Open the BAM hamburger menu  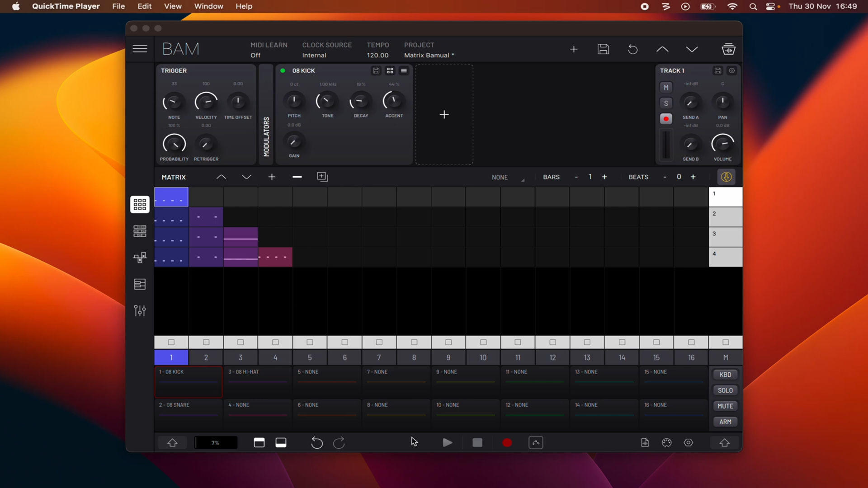click(140, 49)
